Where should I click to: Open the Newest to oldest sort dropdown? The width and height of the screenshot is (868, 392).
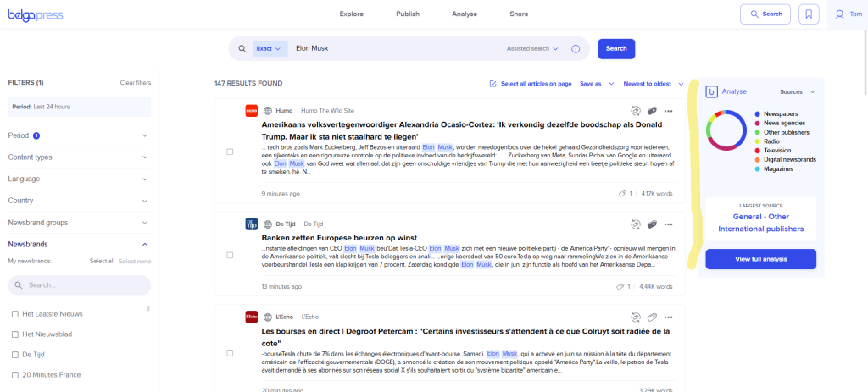coord(654,84)
